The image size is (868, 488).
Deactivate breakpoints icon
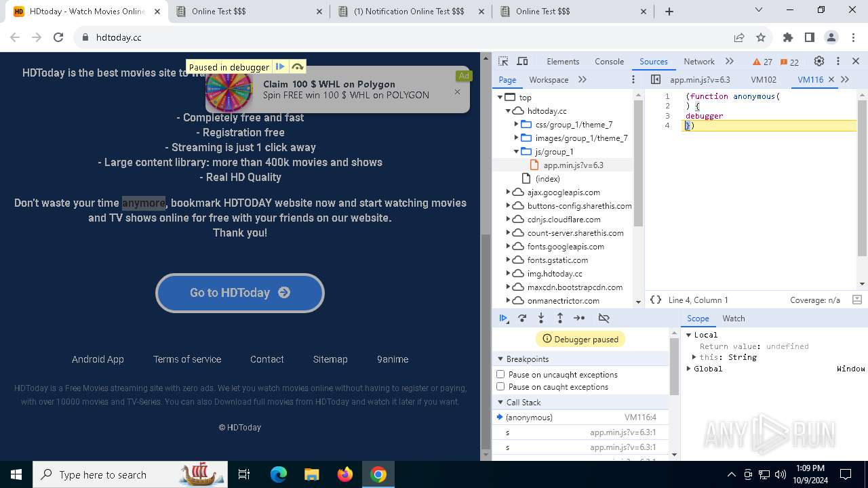604,318
